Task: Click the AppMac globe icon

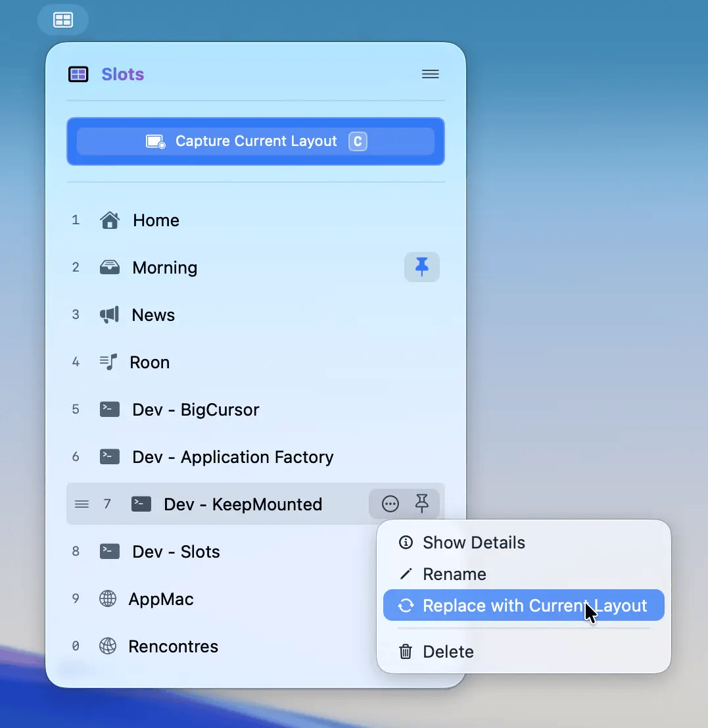Action: tap(108, 599)
